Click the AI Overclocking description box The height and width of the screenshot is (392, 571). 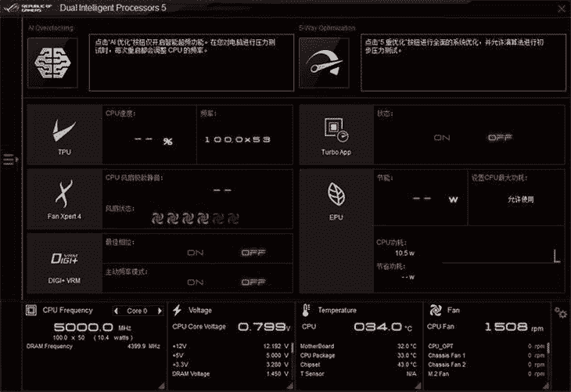(x=192, y=63)
